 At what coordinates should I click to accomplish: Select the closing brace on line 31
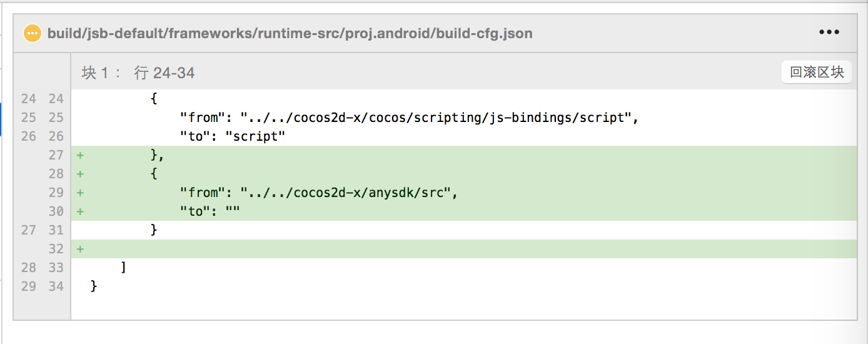(154, 230)
